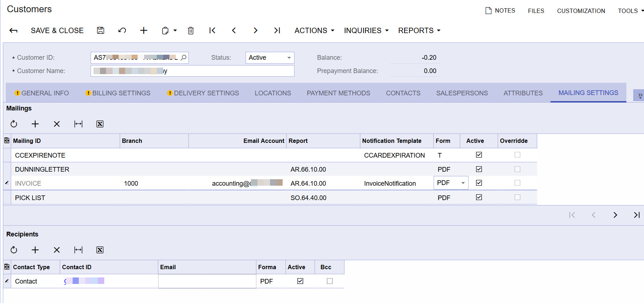Viewport: 644px width, 303px height.
Task: Open Recipients grid row settings icon
Action: [7, 267]
